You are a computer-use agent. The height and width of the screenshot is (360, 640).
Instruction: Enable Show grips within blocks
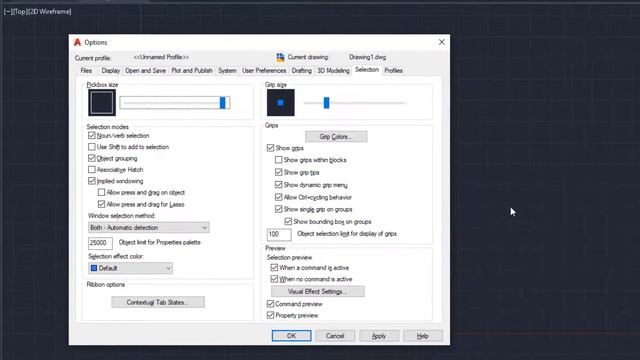(278, 160)
